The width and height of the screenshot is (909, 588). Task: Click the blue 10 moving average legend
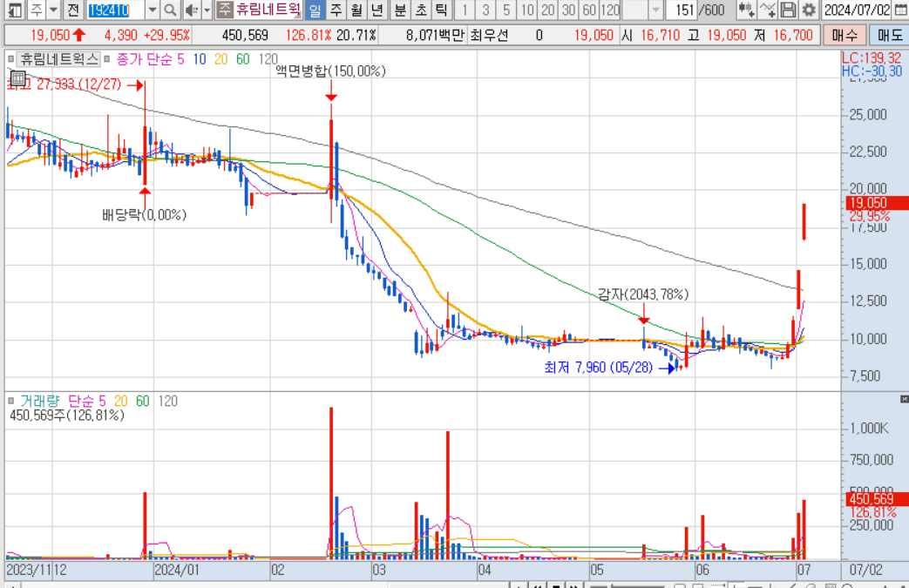[200, 59]
